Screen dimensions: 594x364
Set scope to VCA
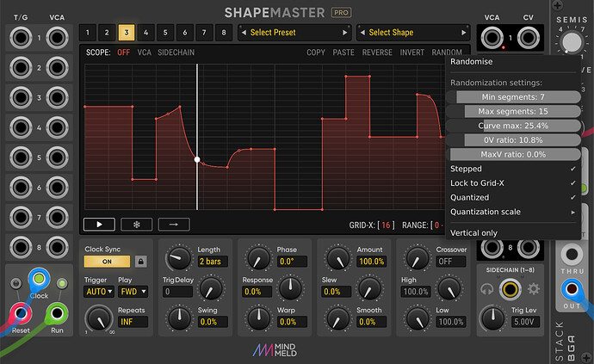pos(144,52)
